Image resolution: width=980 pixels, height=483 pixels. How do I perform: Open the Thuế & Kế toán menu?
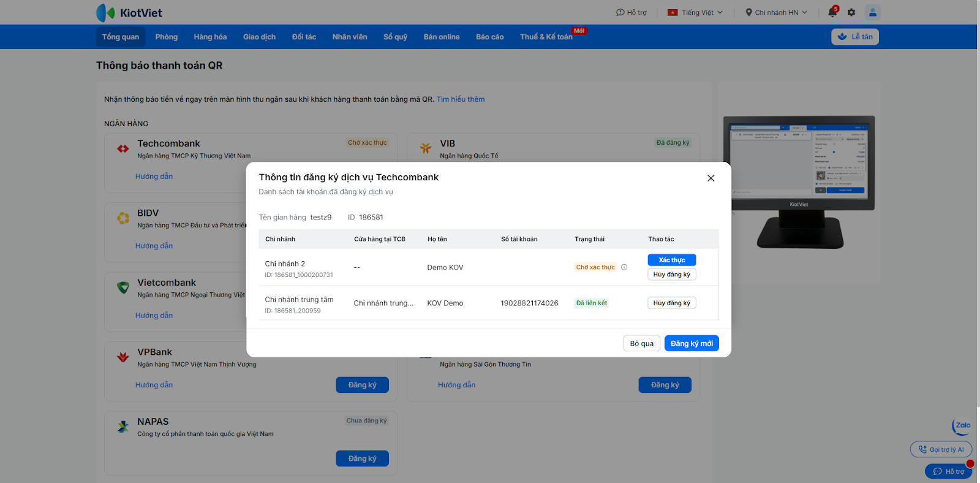(546, 37)
